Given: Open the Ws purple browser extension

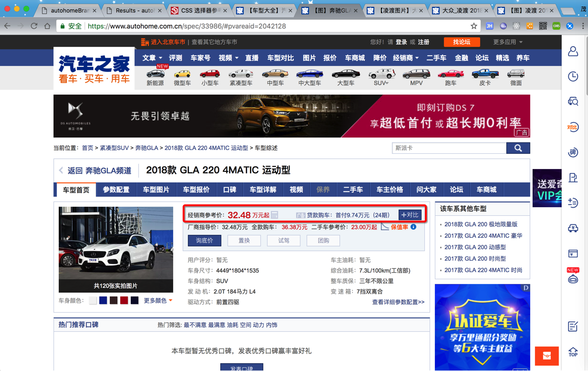Looking at the screenshot, I should [503, 26].
